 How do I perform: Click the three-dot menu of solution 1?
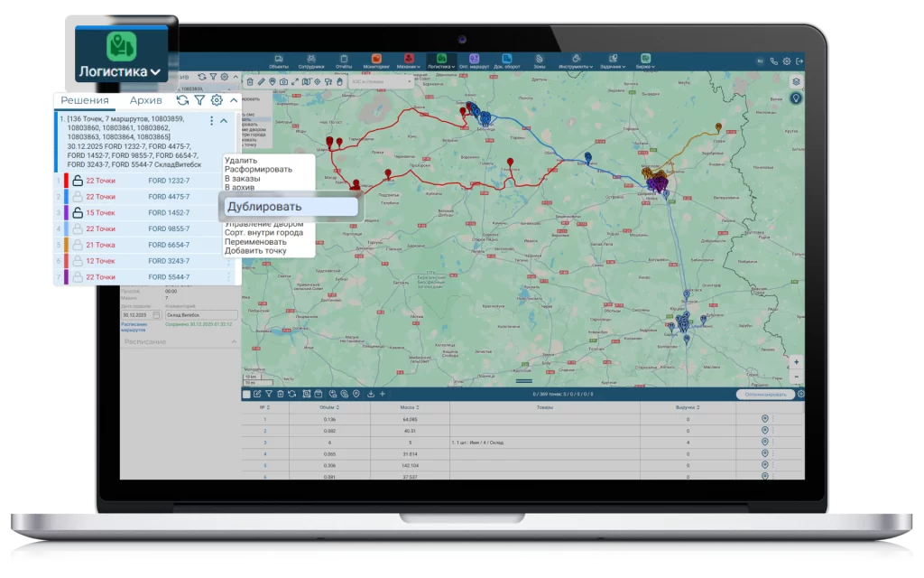point(212,121)
